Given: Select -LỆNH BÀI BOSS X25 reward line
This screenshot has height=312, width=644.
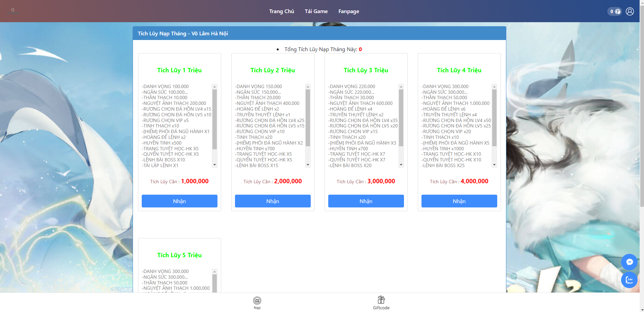Looking at the screenshot, I should (443, 165).
